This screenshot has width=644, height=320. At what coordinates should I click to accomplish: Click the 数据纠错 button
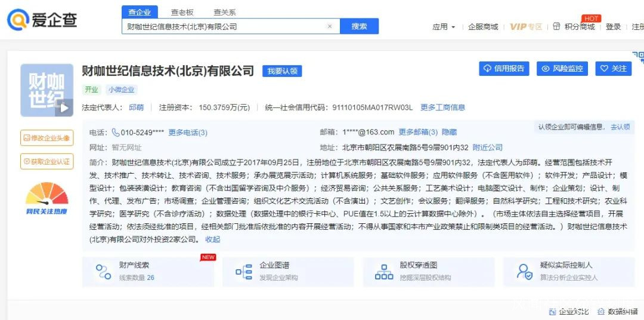pyautogui.click(x=618, y=312)
